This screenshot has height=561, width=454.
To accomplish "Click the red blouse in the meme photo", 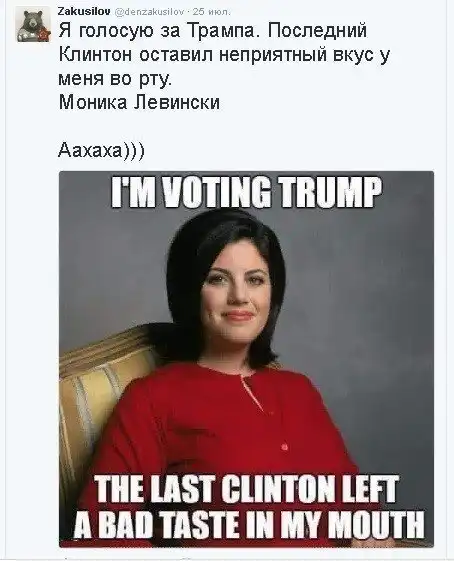I will [x=215, y=422].
